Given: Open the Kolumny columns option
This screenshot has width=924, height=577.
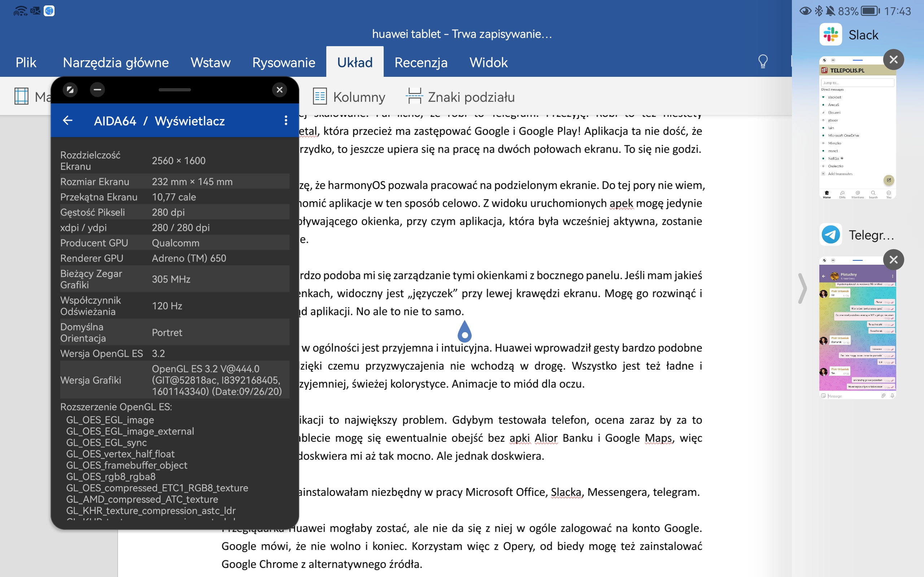Looking at the screenshot, I should (x=349, y=97).
